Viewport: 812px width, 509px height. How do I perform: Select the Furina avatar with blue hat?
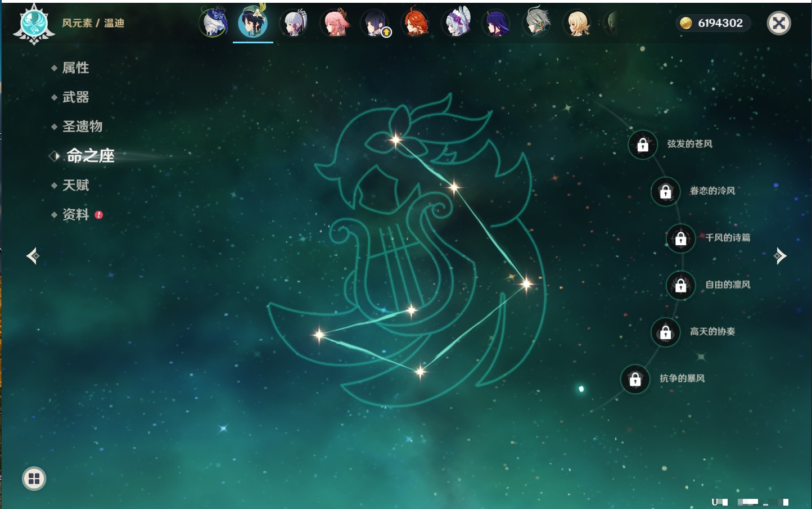(x=214, y=23)
